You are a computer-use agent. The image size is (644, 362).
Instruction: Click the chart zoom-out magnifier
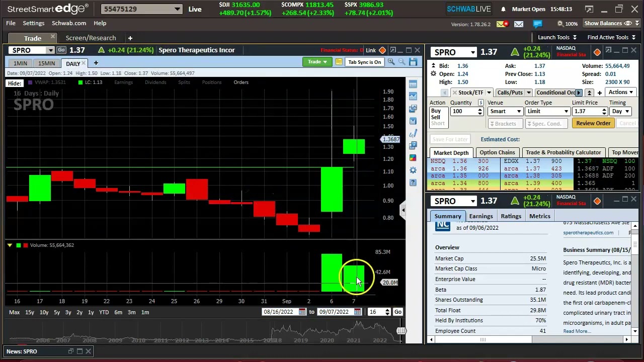point(401,62)
